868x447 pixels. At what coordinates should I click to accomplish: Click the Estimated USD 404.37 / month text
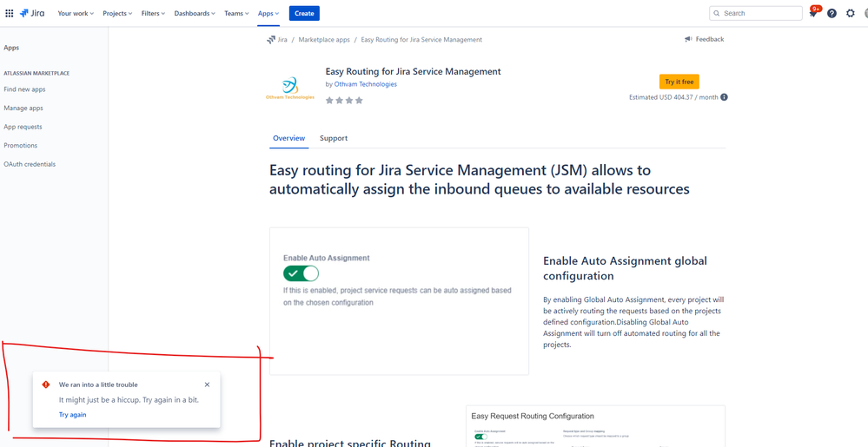point(673,97)
